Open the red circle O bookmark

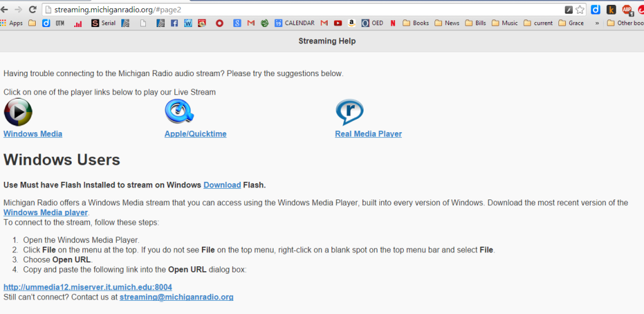(x=219, y=23)
